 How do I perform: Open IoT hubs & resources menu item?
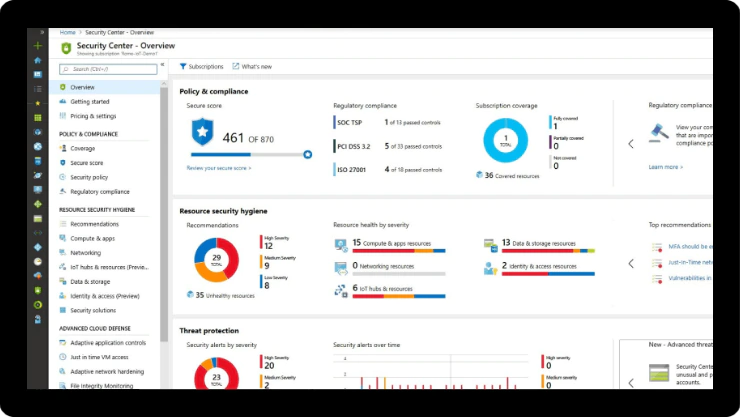[109, 267]
